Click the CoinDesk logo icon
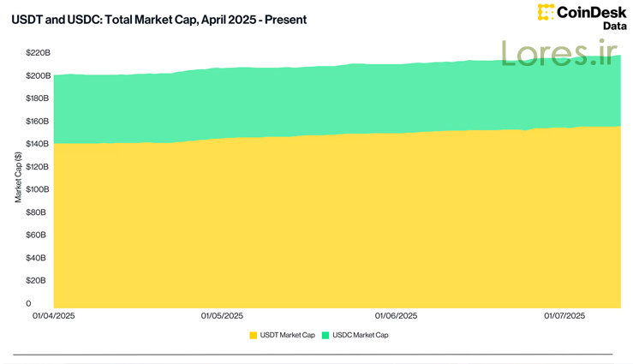Image resolution: width=633 pixels, height=364 pixels. click(x=546, y=12)
